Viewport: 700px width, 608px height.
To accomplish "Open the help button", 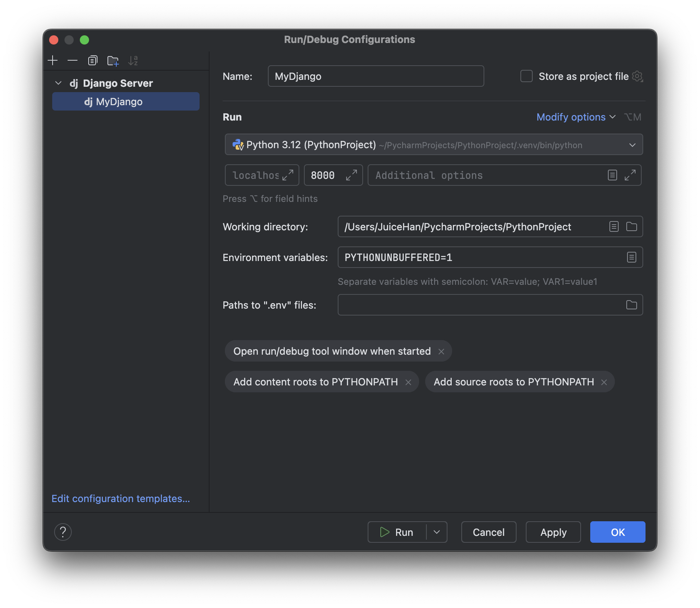I will (63, 532).
